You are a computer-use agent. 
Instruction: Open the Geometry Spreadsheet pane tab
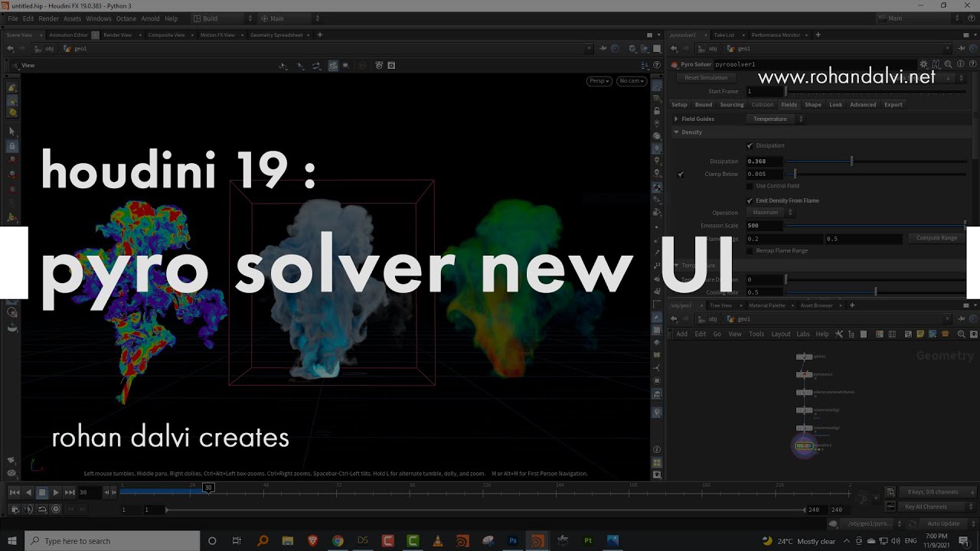click(x=276, y=35)
